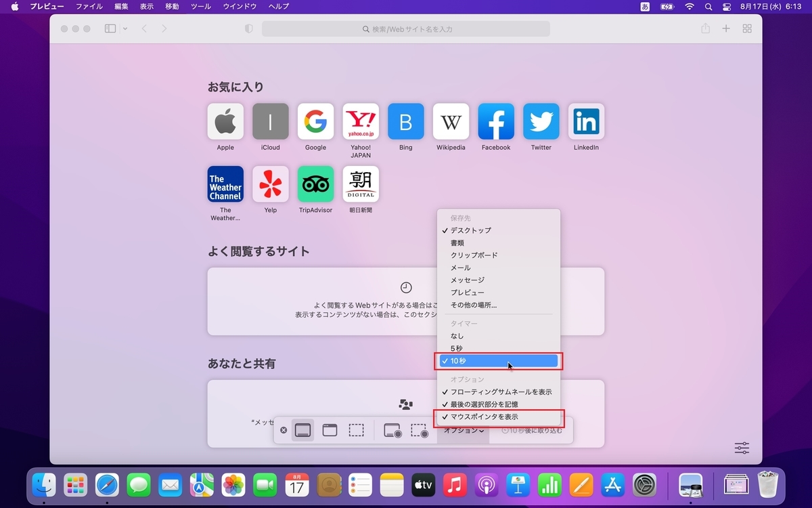Click Wi-Fi status icon
This screenshot has width=812, height=508.
[690, 6]
